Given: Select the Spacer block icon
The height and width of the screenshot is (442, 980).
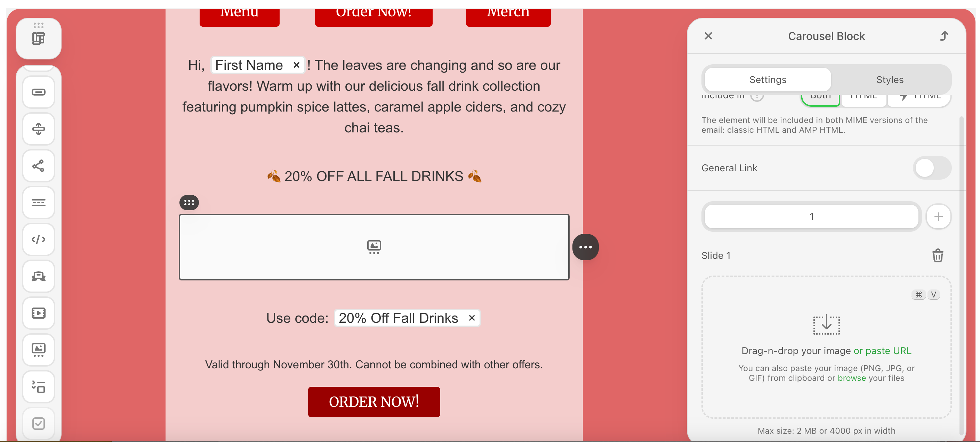Looking at the screenshot, I should pos(38,129).
